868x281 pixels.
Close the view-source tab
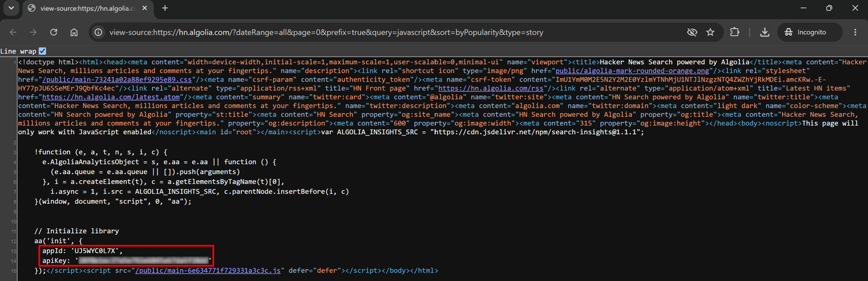click(x=145, y=9)
